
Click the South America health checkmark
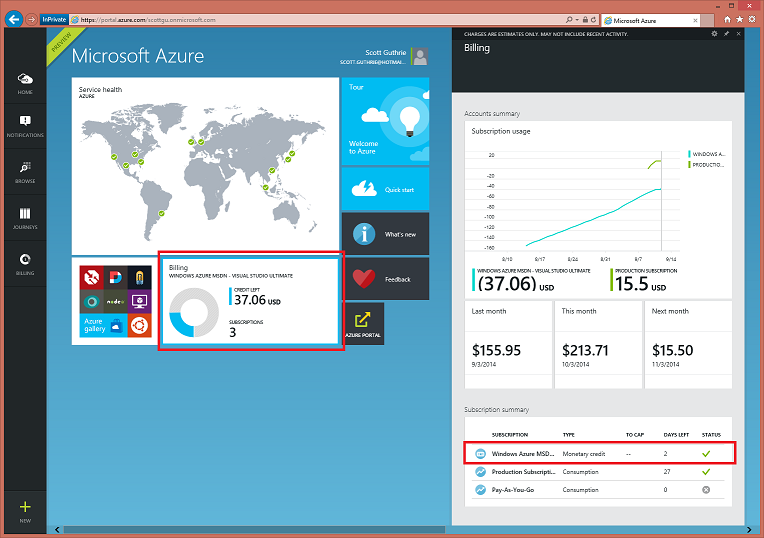pos(161,213)
